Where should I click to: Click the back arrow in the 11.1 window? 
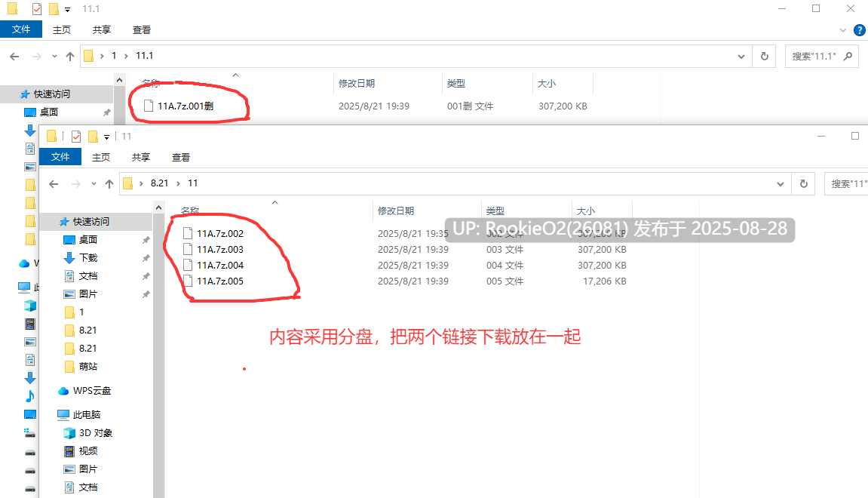(x=14, y=56)
